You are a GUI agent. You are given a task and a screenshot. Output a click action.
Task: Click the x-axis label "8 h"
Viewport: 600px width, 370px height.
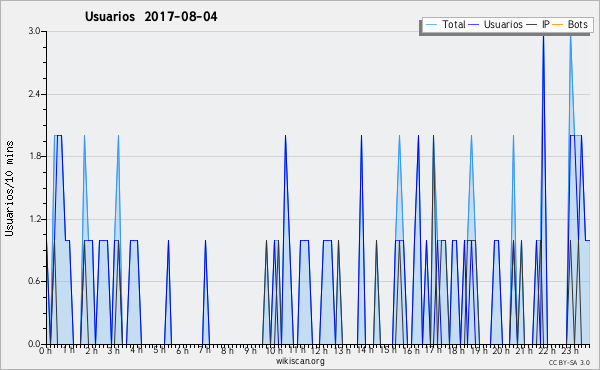pos(227,350)
